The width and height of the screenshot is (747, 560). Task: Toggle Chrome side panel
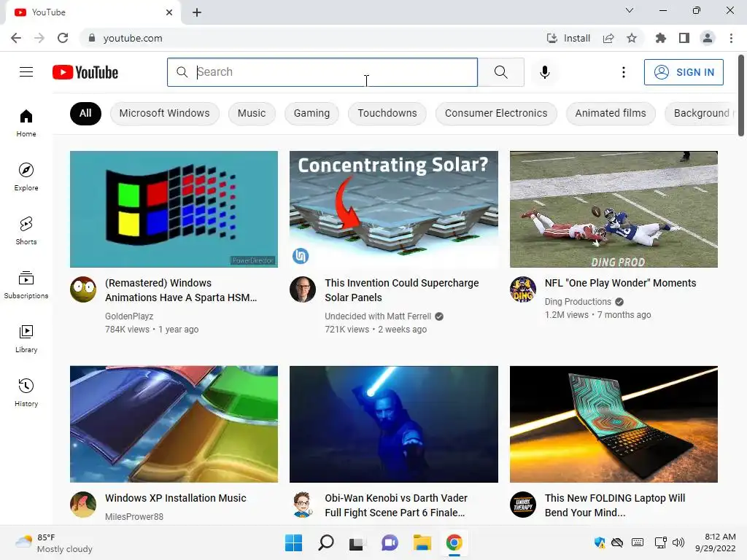point(684,38)
